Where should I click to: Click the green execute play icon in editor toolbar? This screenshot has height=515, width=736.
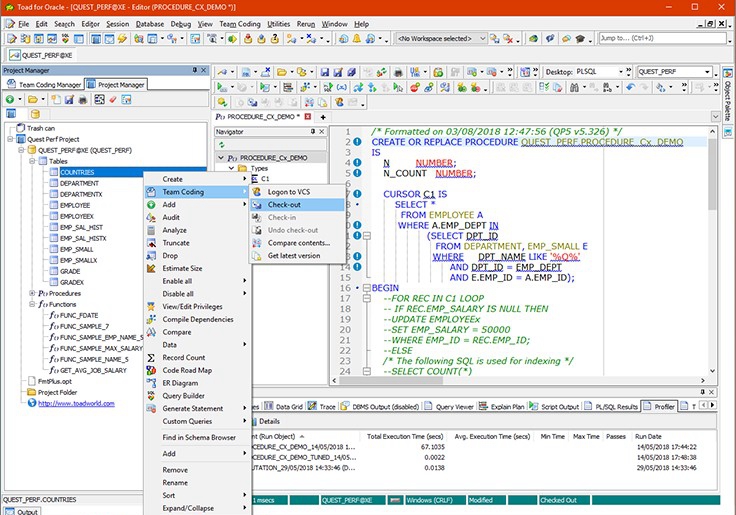220,87
